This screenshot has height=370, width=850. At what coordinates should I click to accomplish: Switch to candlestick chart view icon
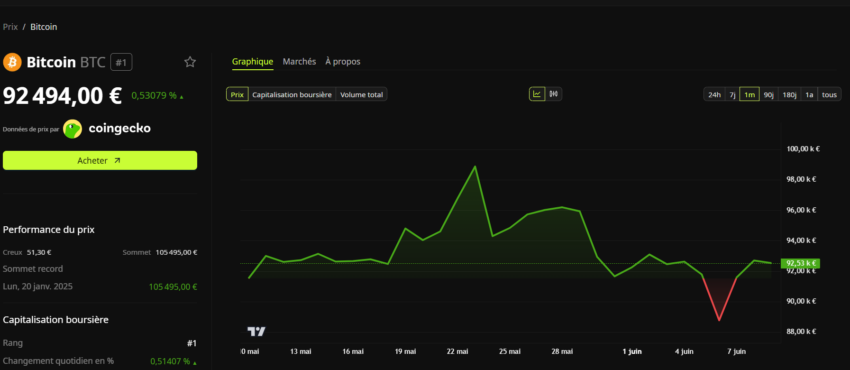point(553,94)
